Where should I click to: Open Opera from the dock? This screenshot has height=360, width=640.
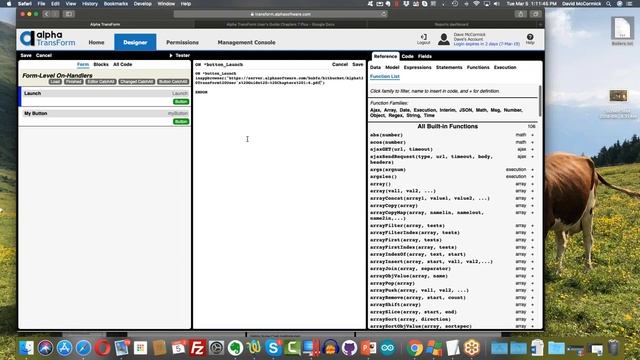pyautogui.click(x=102, y=348)
